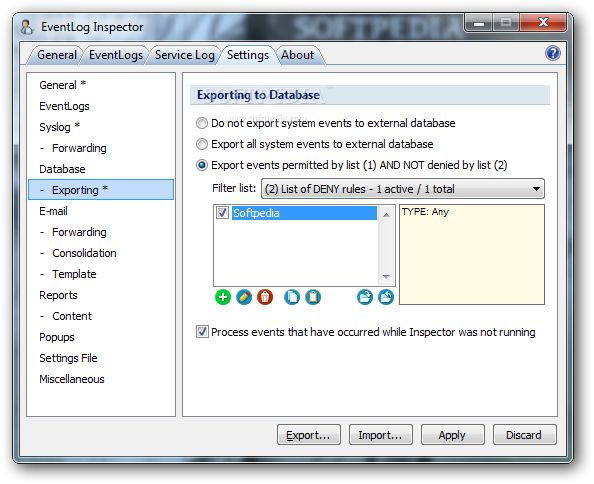Click the Apply button

click(453, 435)
